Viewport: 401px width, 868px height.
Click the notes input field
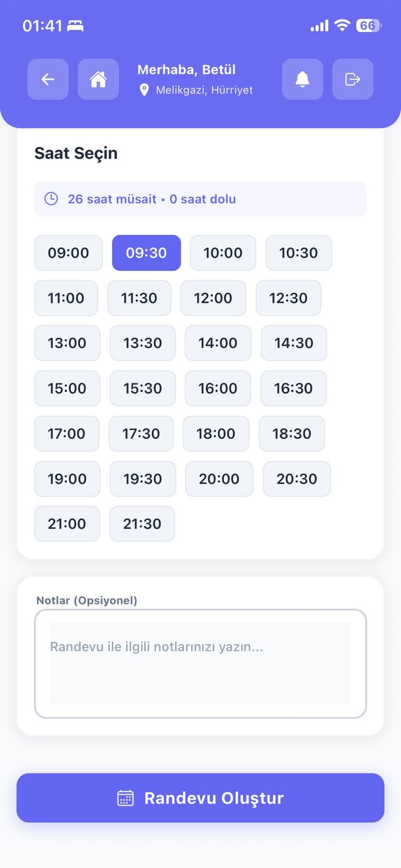pyautogui.click(x=200, y=663)
